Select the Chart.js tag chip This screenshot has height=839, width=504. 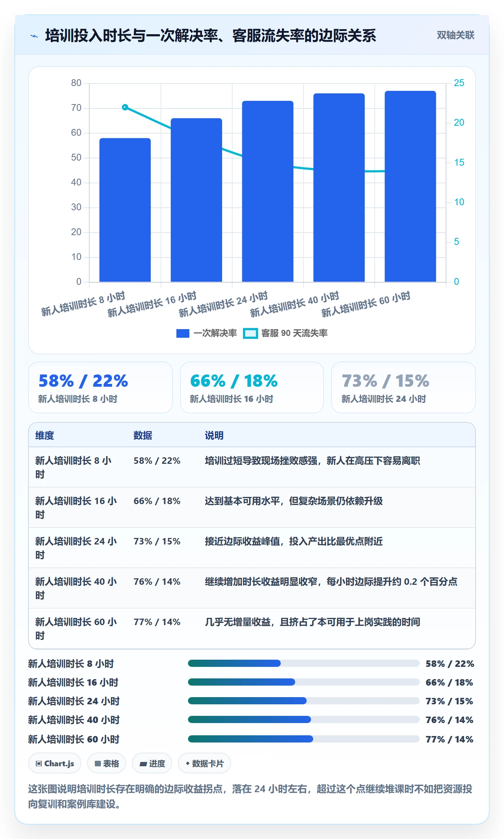[x=55, y=763]
